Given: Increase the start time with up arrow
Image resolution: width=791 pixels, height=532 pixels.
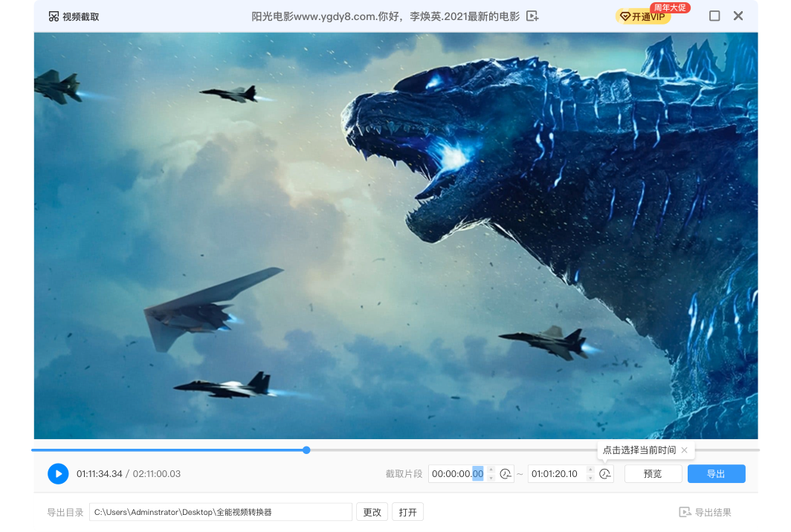Looking at the screenshot, I should pos(491,470).
